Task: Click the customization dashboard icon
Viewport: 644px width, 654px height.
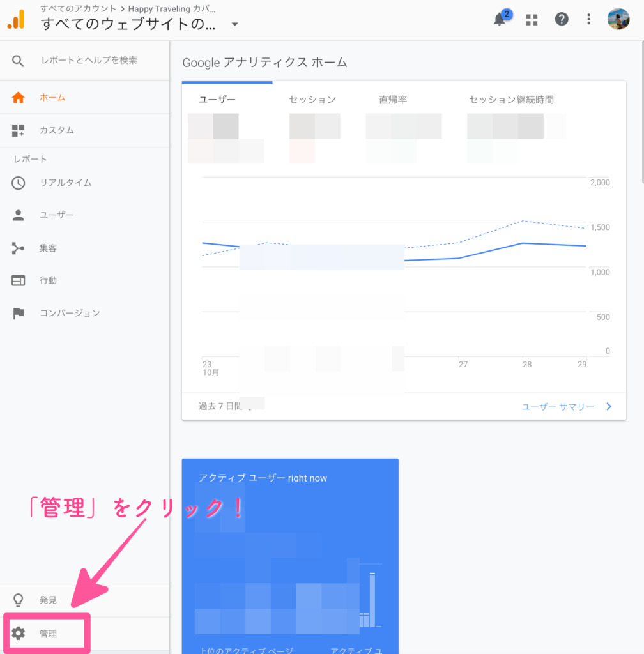Action: [x=18, y=130]
